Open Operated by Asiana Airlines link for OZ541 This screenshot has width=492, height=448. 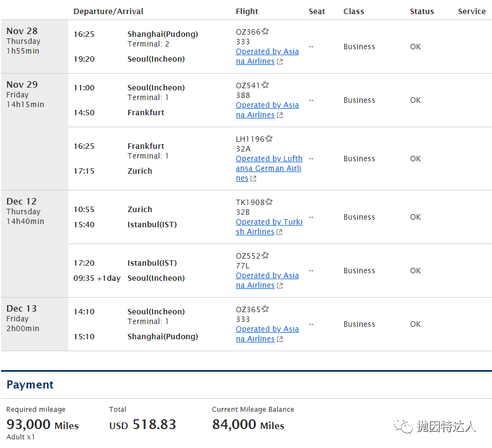point(267,110)
